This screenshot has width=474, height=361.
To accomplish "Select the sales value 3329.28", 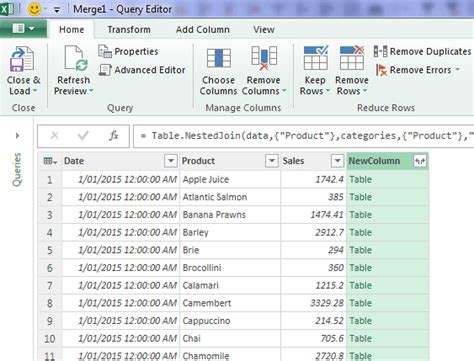I will point(313,303).
